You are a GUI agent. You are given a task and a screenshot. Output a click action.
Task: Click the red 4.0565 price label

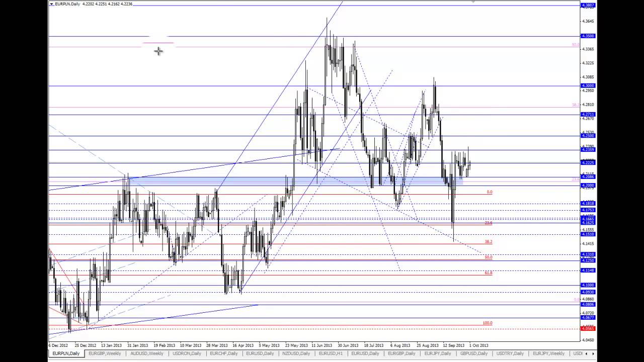point(588,329)
